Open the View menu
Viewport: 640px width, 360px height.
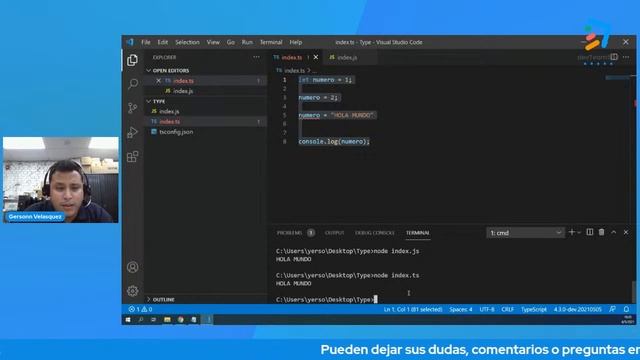213,42
